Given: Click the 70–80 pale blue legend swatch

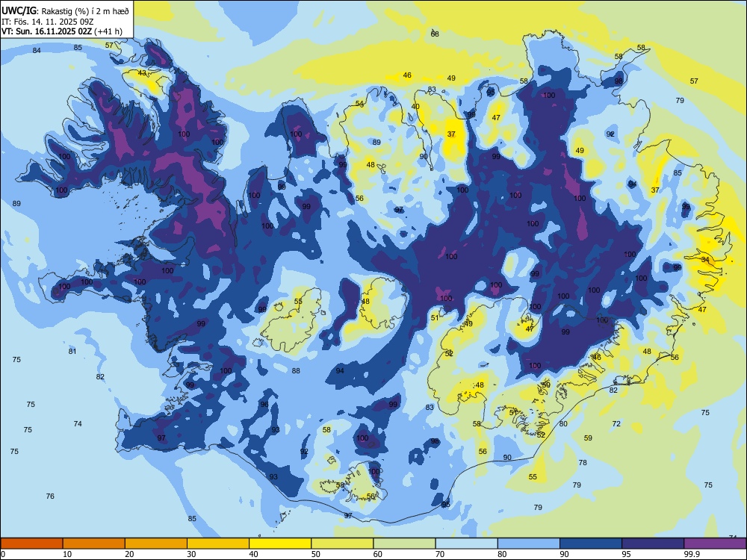Looking at the screenshot, I should (x=466, y=544).
